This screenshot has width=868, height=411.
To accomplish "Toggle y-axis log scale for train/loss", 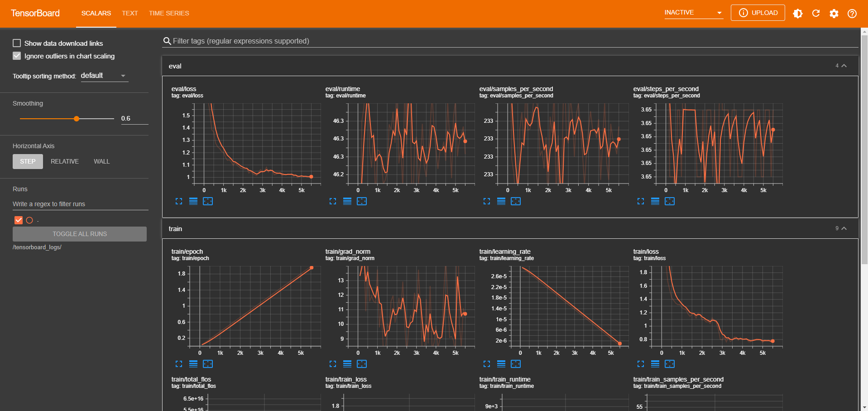I will tap(655, 364).
